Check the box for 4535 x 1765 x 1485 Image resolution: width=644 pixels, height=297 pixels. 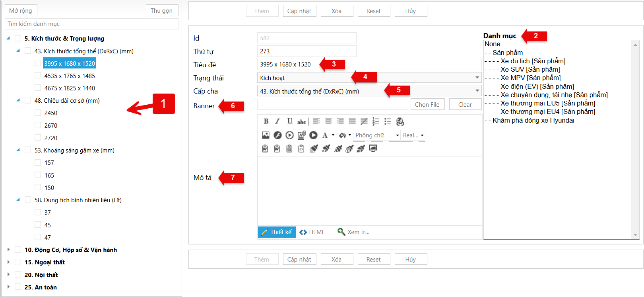(x=38, y=76)
